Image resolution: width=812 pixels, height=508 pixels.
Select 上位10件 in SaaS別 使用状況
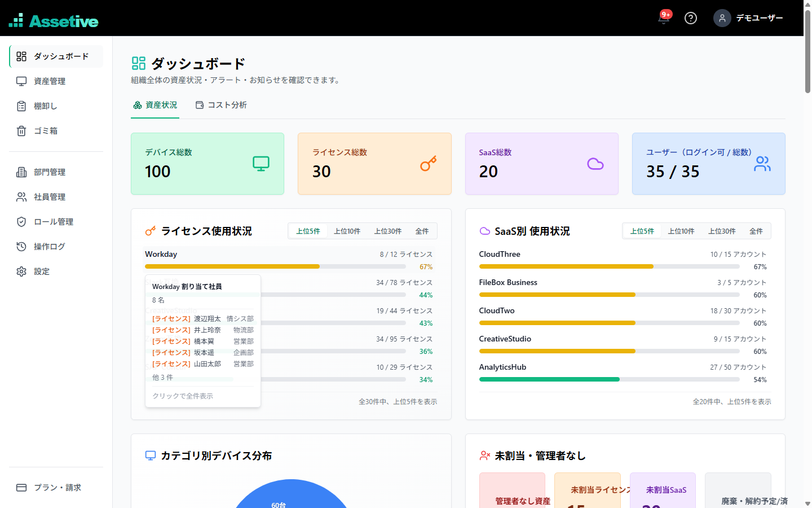pyautogui.click(x=681, y=231)
